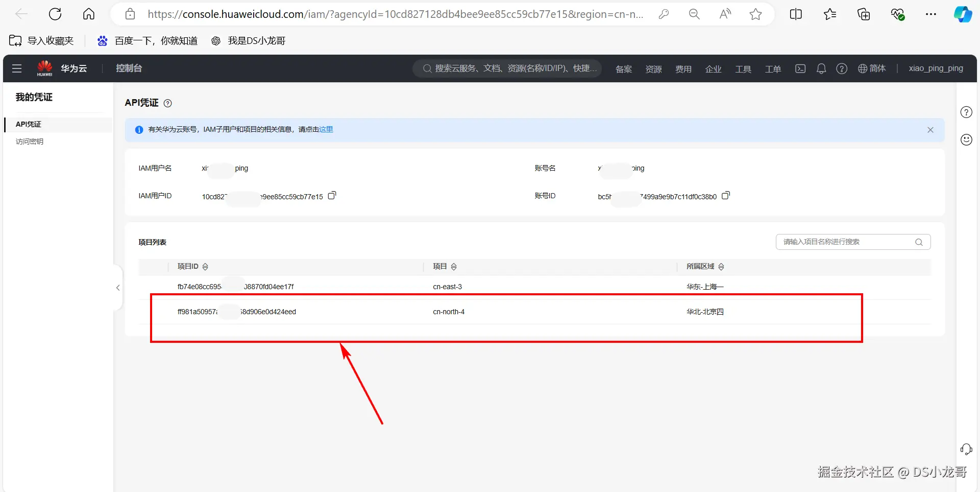Click the global search box in header
Image resolution: width=980 pixels, height=492 pixels.
(x=507, y=68)
